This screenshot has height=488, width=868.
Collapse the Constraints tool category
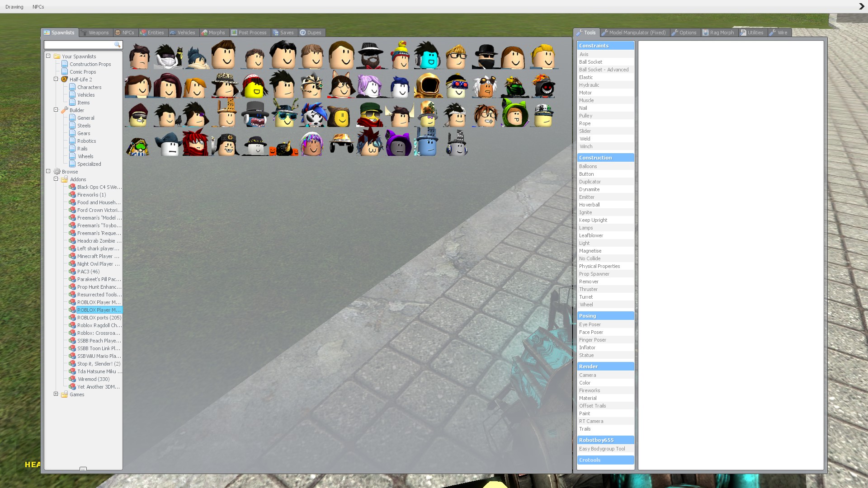tap(605, 46)
